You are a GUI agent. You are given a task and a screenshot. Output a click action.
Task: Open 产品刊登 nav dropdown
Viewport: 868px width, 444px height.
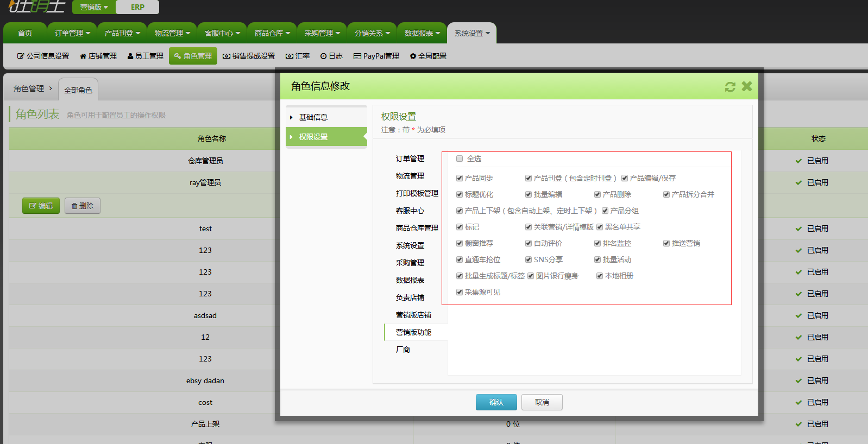pyautogui.click(x=122, y=33)
